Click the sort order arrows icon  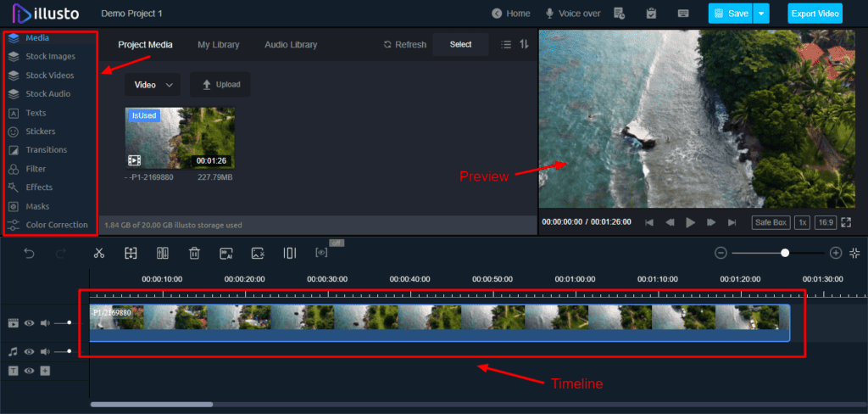tap(524, 44)
